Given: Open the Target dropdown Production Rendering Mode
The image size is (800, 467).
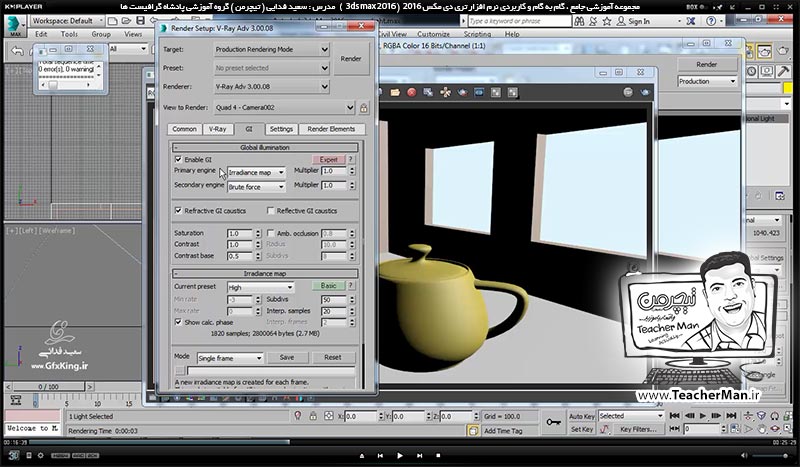Looking at the screenshot, I should [271, 50].
